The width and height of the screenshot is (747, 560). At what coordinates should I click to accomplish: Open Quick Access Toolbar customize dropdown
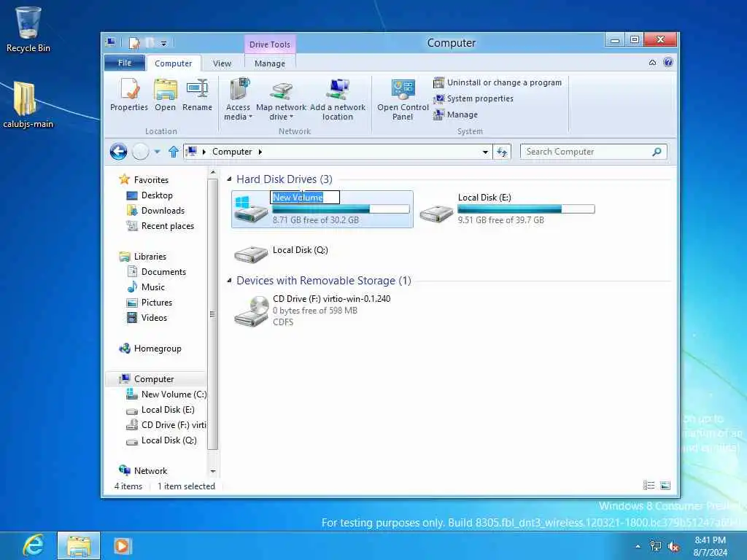click(x=163, y=43)
